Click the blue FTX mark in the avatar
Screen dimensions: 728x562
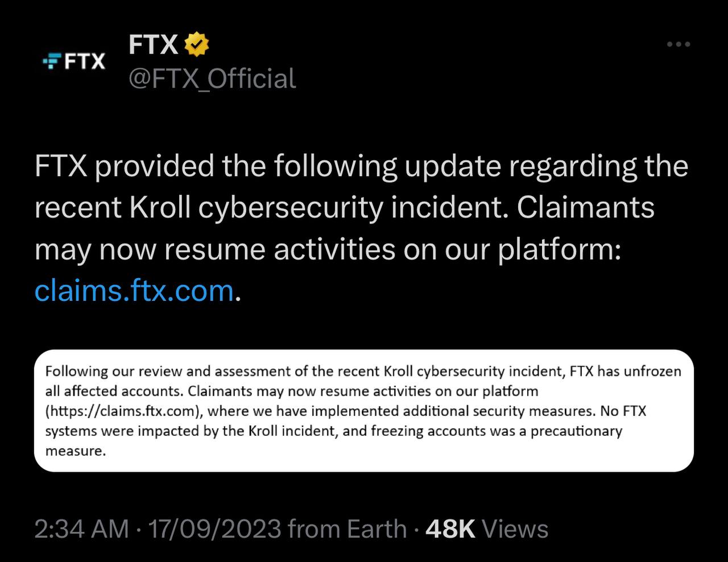pyautogui.click(x=52, y=60)
